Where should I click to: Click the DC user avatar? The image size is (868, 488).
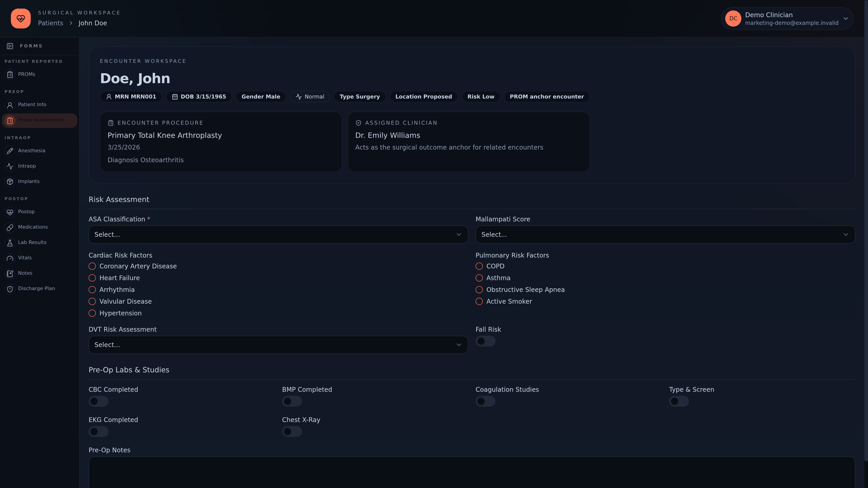(x=733, y=19)
